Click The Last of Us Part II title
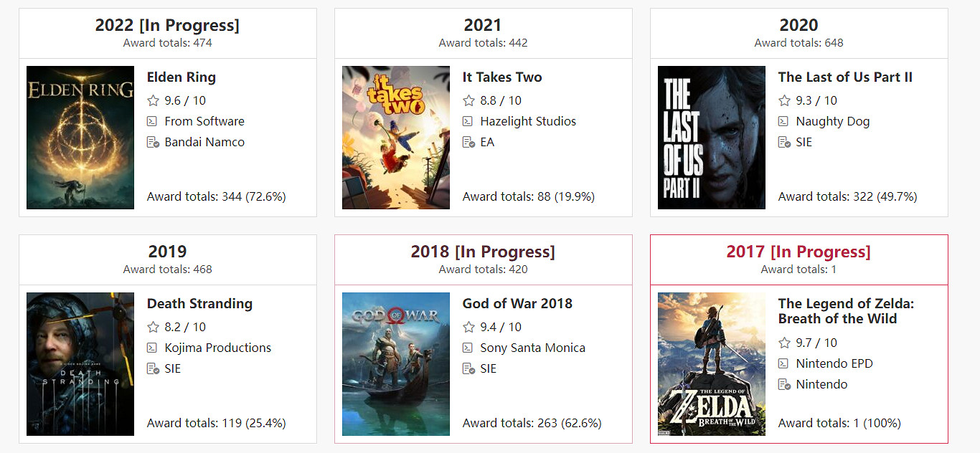 pos(845,77)
